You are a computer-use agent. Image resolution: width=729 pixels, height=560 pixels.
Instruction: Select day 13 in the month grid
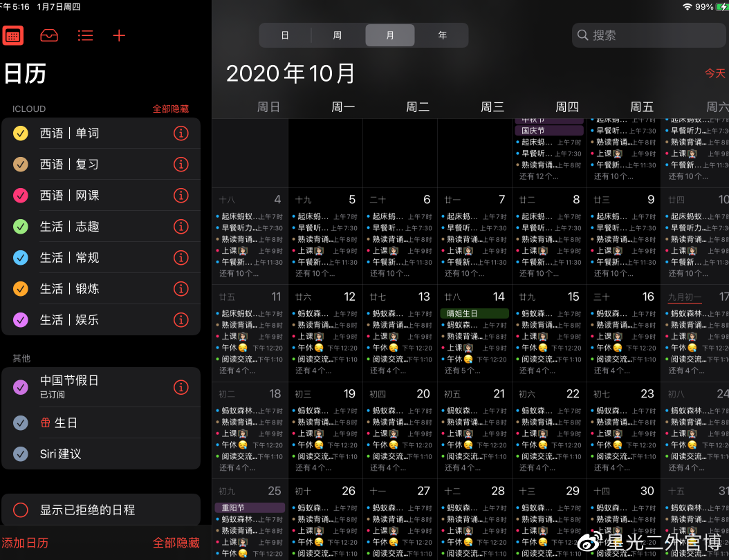[423, 297]
